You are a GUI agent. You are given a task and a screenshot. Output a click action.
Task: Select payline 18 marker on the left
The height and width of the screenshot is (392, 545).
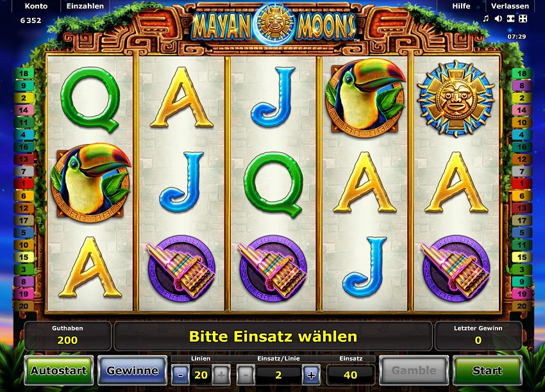[24, 73]
